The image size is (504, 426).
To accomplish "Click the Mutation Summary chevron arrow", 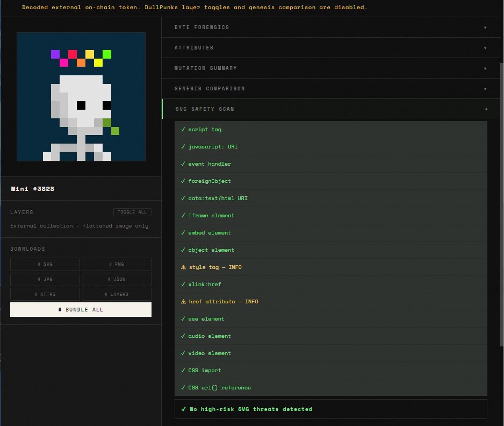I will pos(485,68).
